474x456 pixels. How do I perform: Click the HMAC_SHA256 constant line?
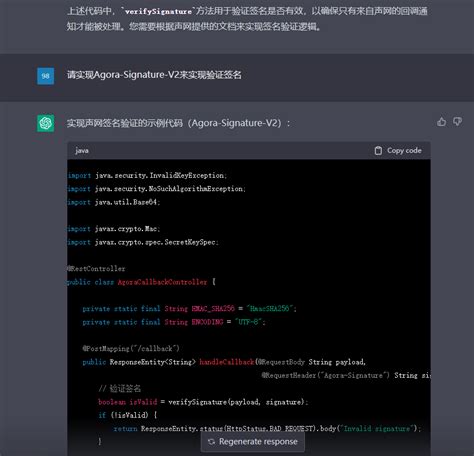(x=189, y=309)
